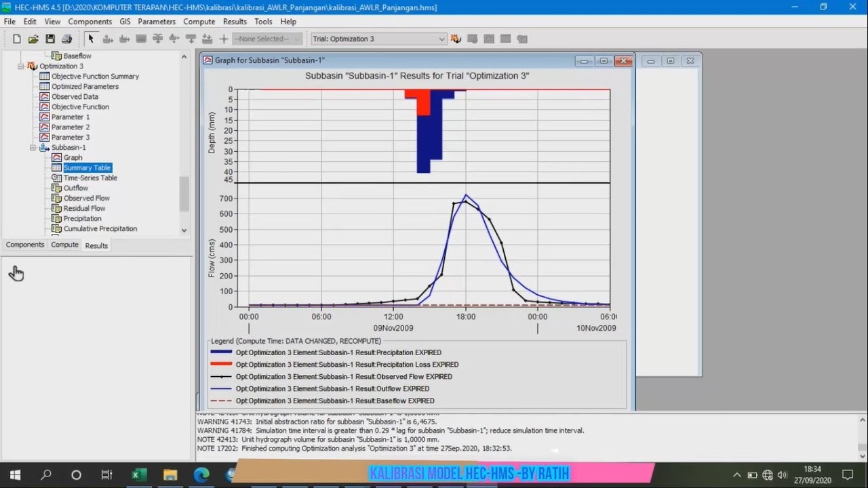868x488 pixels.
Task: Switch to the Components tab
Action: coord(25,245)
